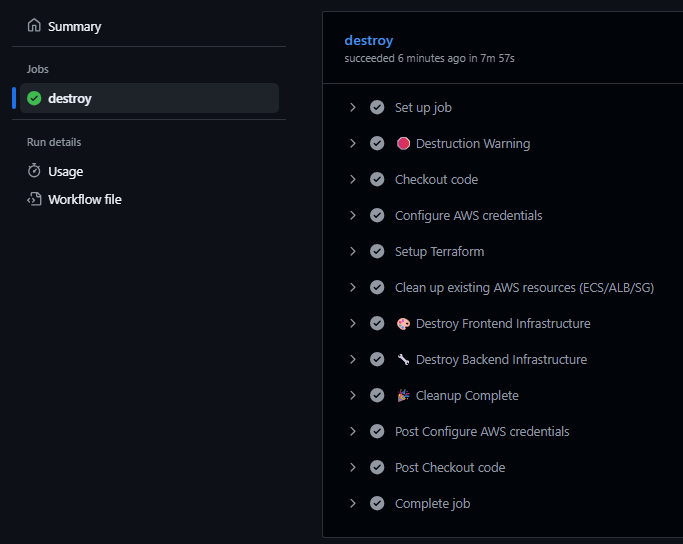Click the red stop sign Destruction Warning emoji
The width and height of the screenshot is (683, 544).
coord(403,143)
